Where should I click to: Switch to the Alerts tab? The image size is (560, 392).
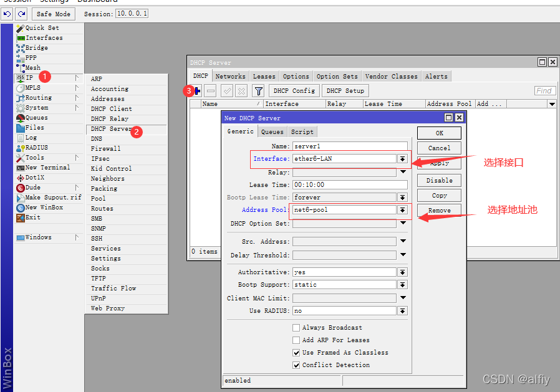(437, 77)
